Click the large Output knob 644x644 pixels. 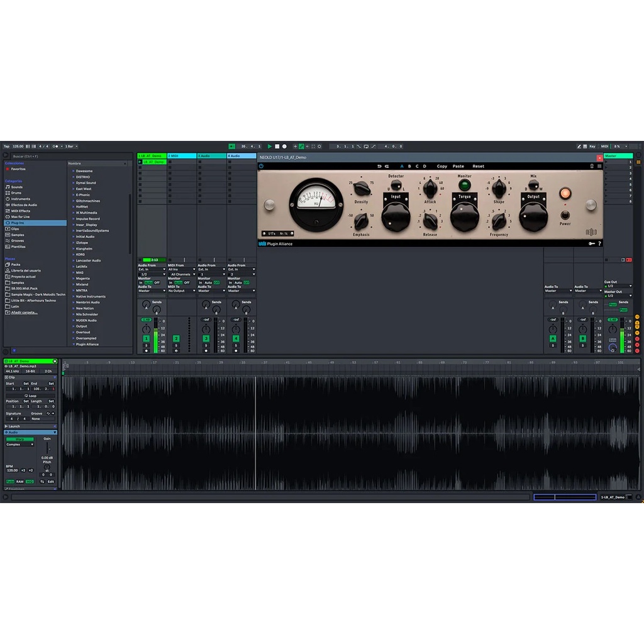(533, 217)
